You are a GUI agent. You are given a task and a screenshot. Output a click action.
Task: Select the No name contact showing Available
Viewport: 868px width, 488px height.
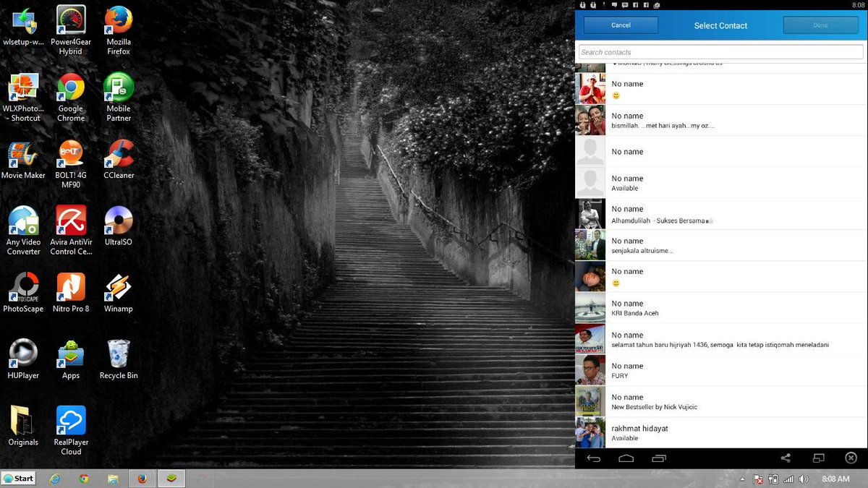[x=721, y=183]
